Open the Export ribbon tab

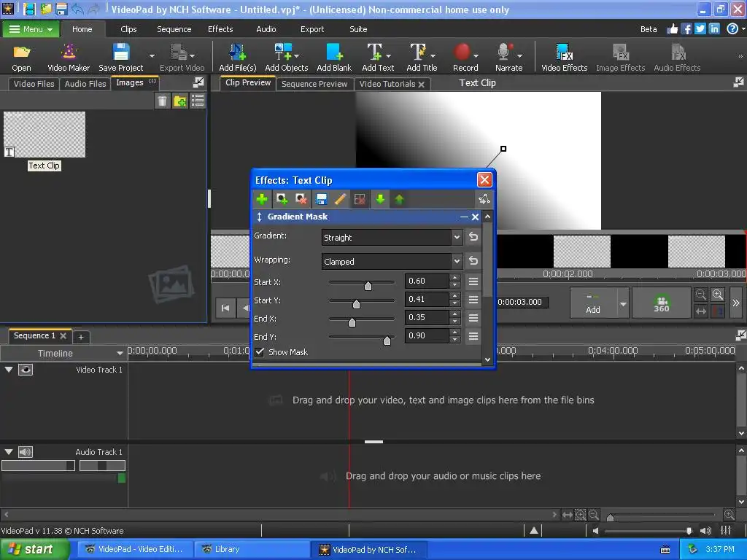312,29
